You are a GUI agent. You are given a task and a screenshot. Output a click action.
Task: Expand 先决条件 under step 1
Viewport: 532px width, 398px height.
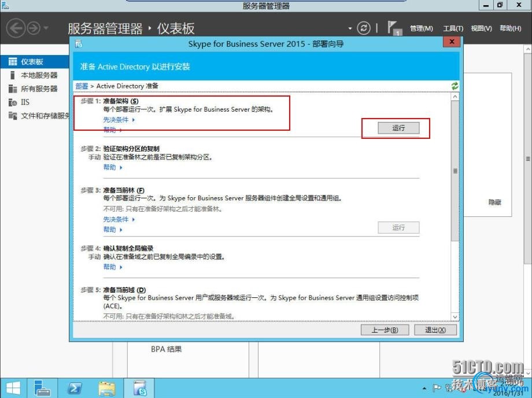[119, 120]
